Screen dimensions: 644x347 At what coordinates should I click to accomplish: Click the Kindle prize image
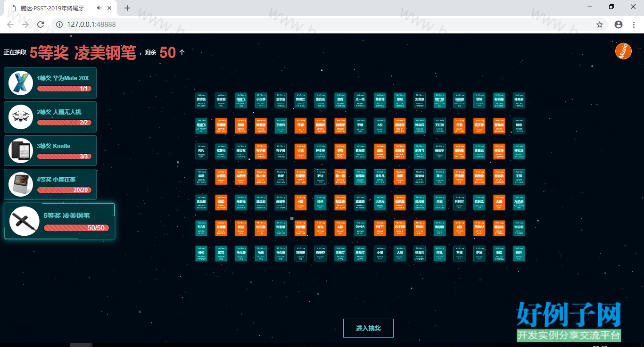21,151
